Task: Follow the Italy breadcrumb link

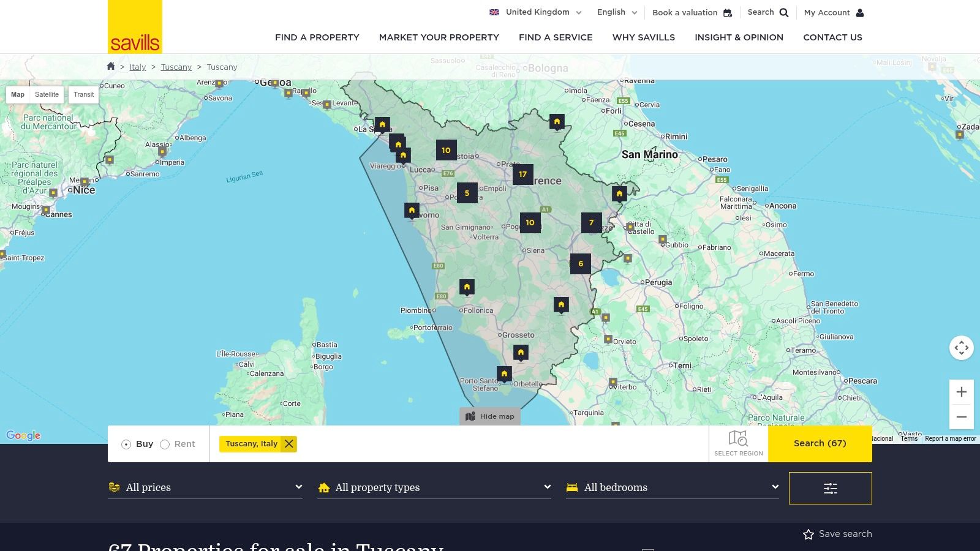Action: 138,67
